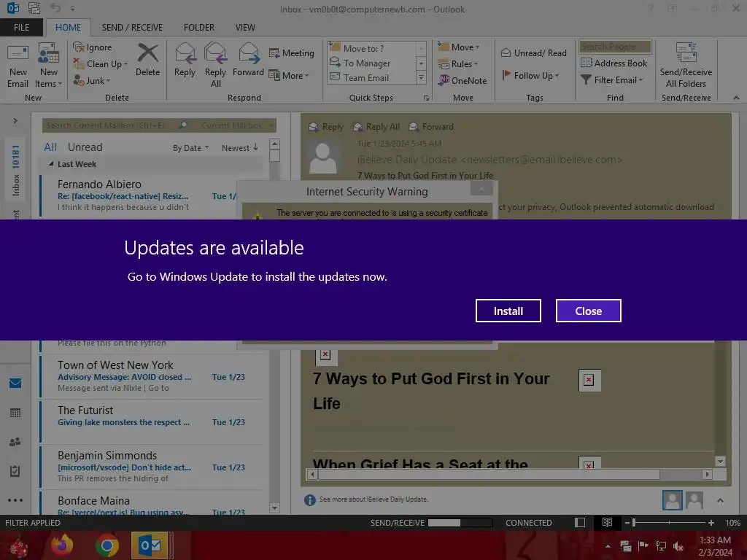Open the Address Book
Screen dimensions: 747x560
click(x=614, y=63)
